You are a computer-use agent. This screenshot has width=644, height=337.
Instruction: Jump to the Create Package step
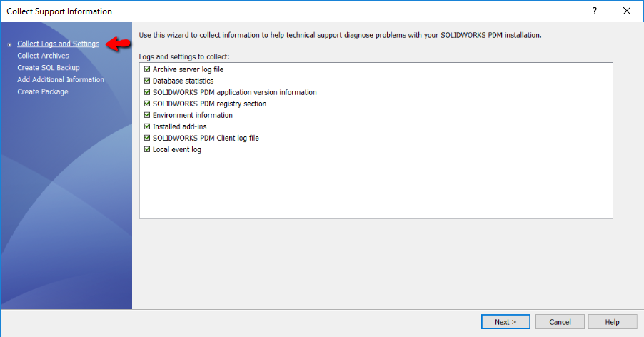[x=43, y=91]
